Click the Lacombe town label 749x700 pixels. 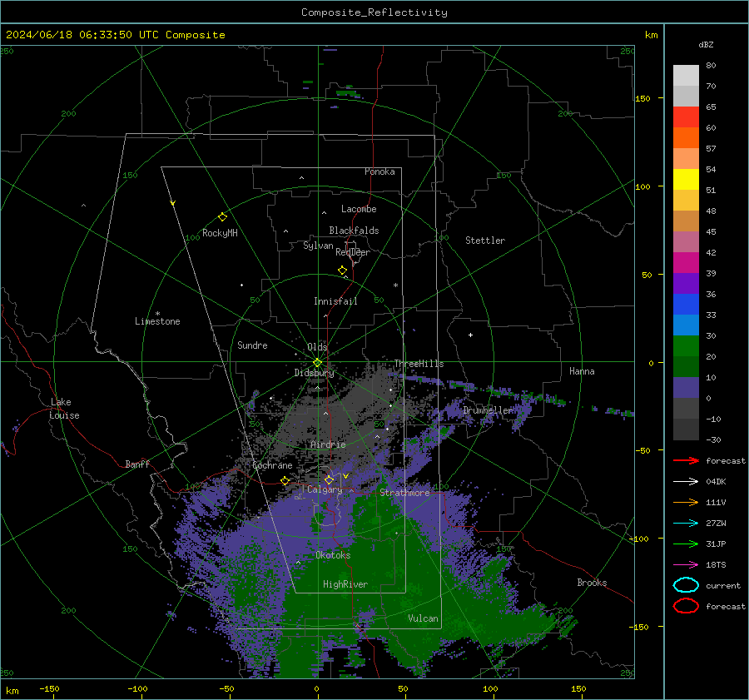pos(359,209)
